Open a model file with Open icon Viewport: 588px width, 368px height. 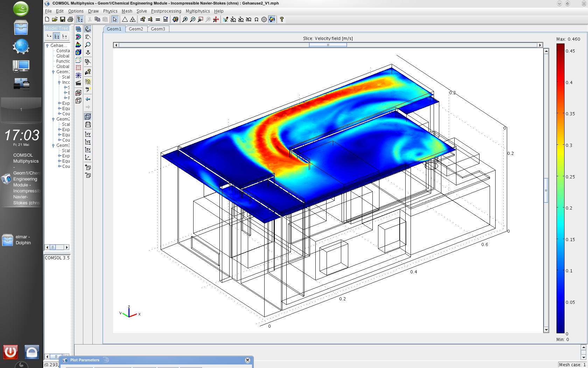click(x=55, y=19)
